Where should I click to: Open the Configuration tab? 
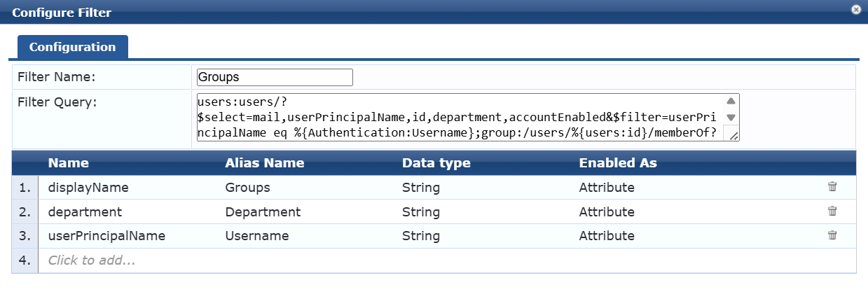coord(72,47)
